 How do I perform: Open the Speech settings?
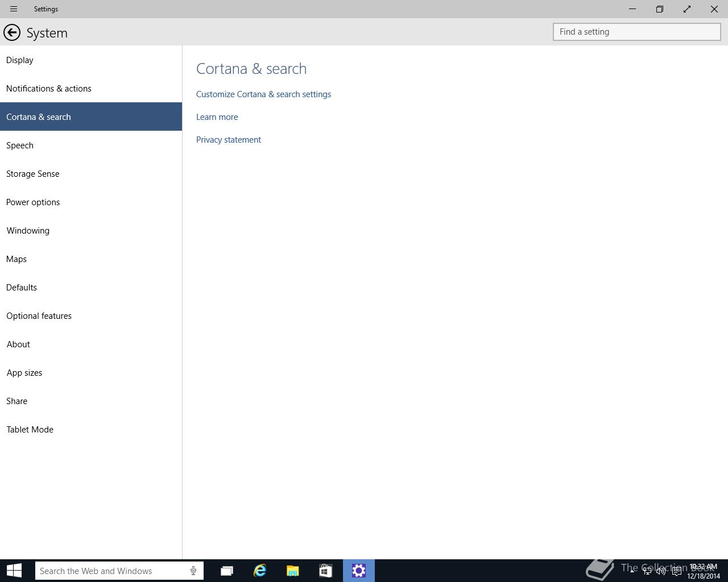click(x=91, y=145)
